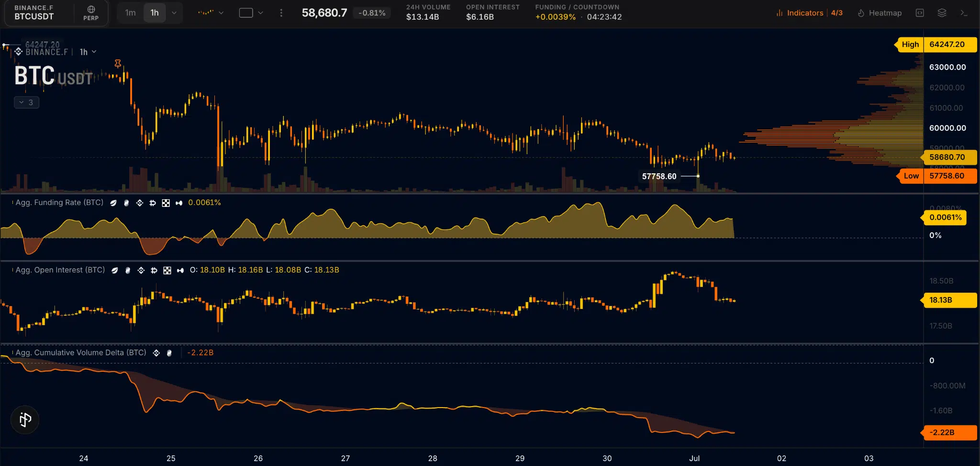Click the 60000.00 price axis level
980x466 pixels.
point(947,128)
